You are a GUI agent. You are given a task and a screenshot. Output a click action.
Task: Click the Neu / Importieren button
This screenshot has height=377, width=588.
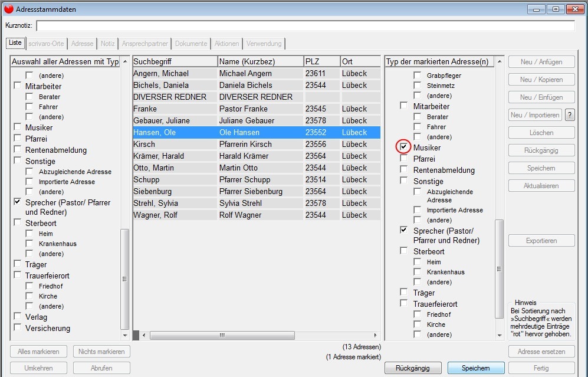click(535, 115)
